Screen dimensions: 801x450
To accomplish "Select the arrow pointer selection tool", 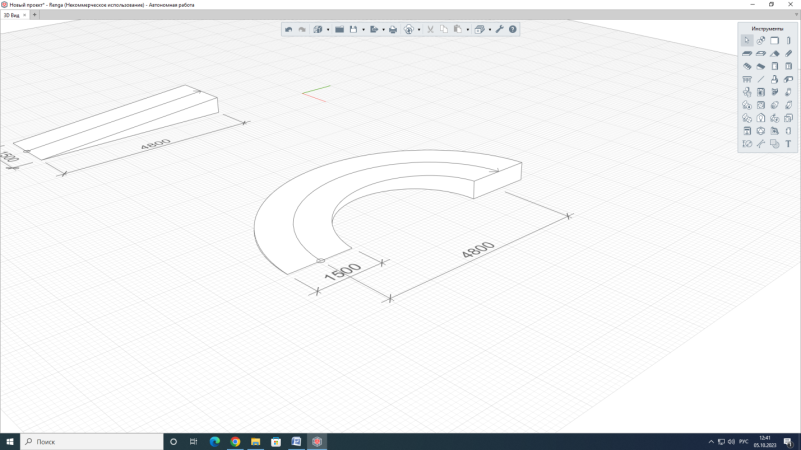I will [x=747, y=40].
